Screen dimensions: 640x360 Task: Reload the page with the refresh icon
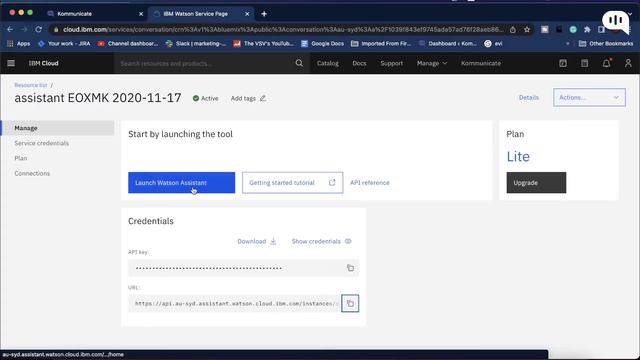(38, 29)
